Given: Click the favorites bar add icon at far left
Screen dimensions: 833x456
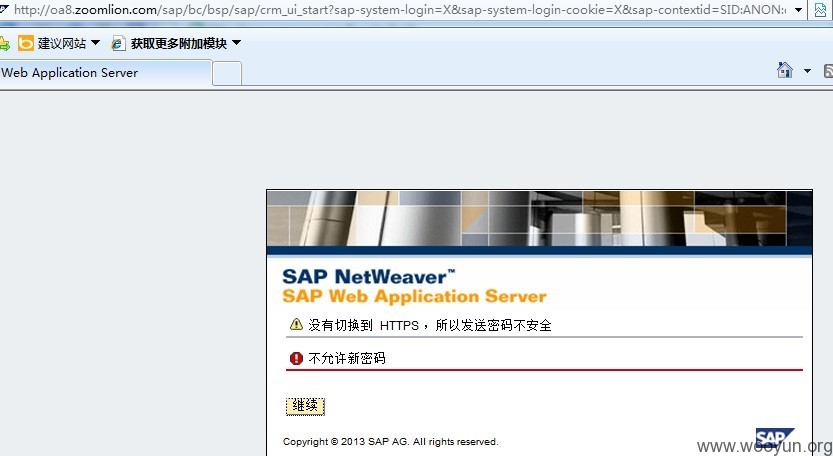Looking at the screenshot, I should [x=4, y=43].
